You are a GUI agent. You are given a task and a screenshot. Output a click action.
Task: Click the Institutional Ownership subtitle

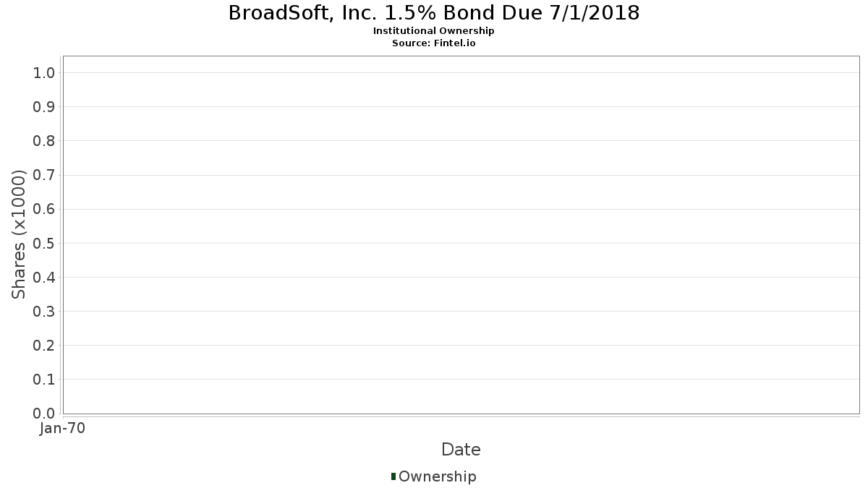tap(434, 31)
